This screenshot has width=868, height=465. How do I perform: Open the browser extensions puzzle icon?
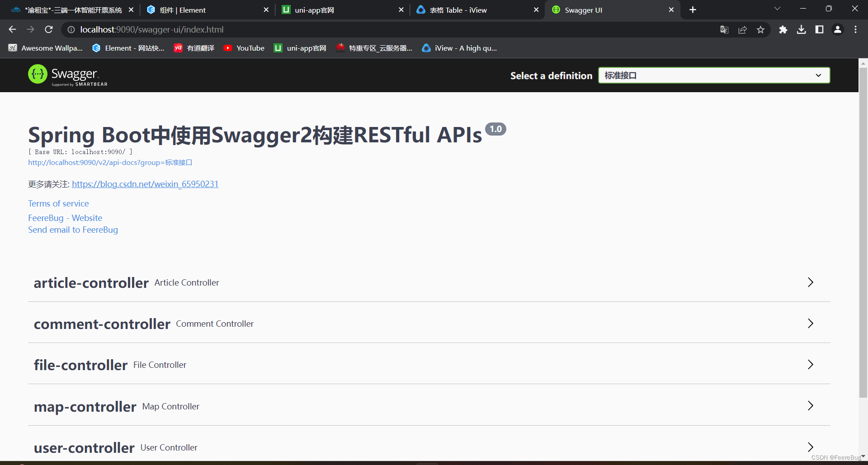pos(783,29)
